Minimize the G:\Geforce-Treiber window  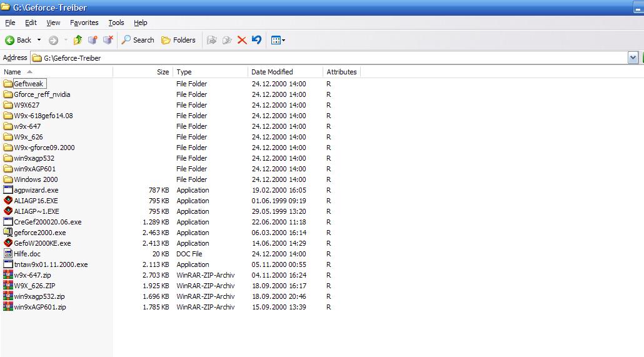click(x=638, y=8)
